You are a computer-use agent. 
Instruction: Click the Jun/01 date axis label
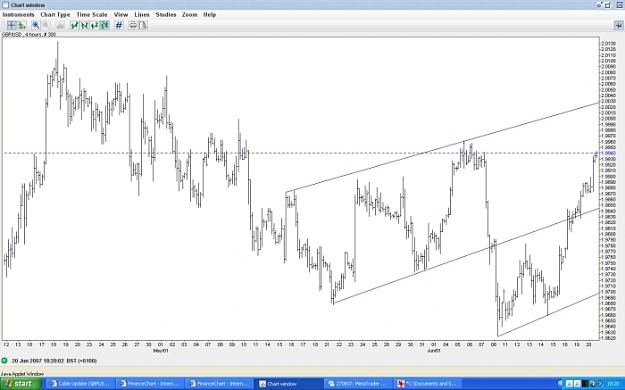point(434,351)
